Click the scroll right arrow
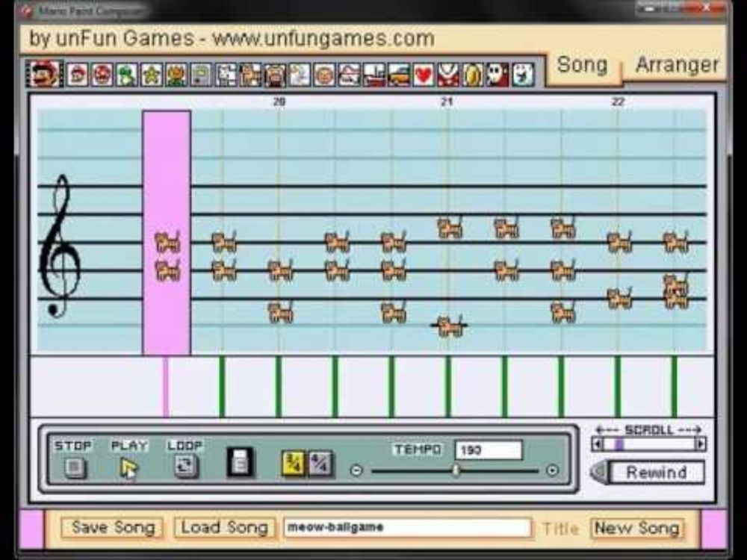Screen dimensions: 747x560 pyautogui.click(x=701, y=444)
